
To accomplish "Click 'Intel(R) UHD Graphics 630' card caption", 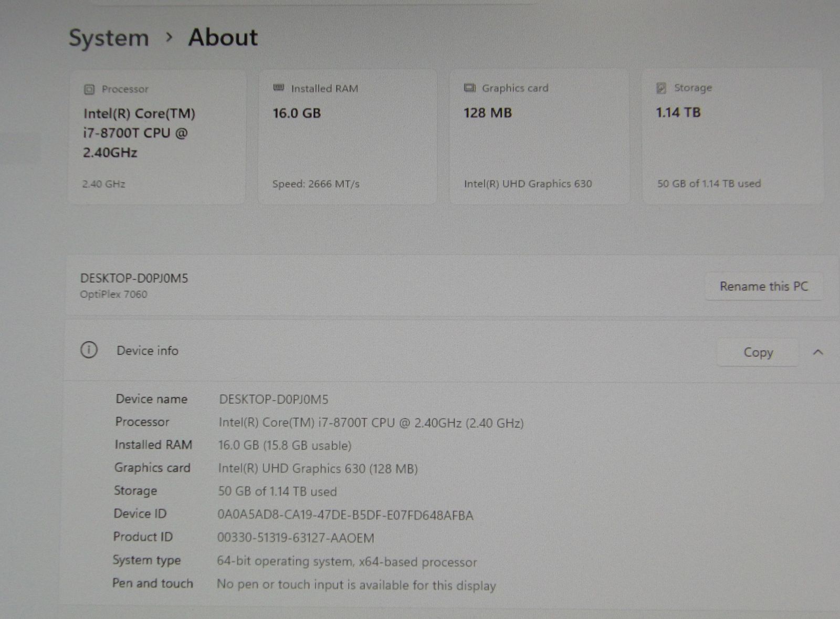I will click(x=528, y=184).
